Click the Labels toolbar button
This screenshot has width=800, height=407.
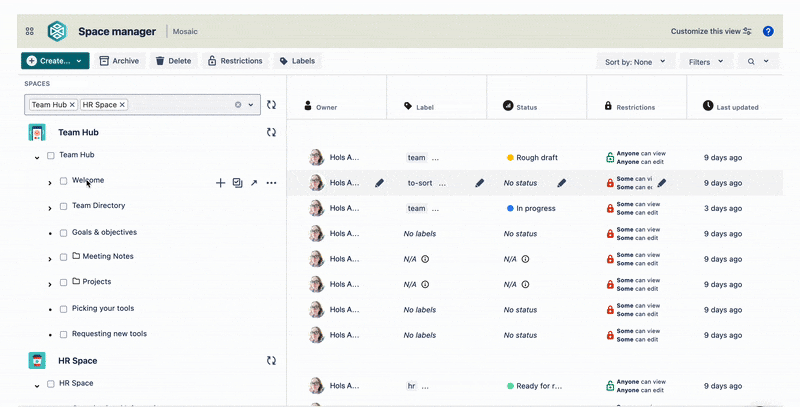297,61
